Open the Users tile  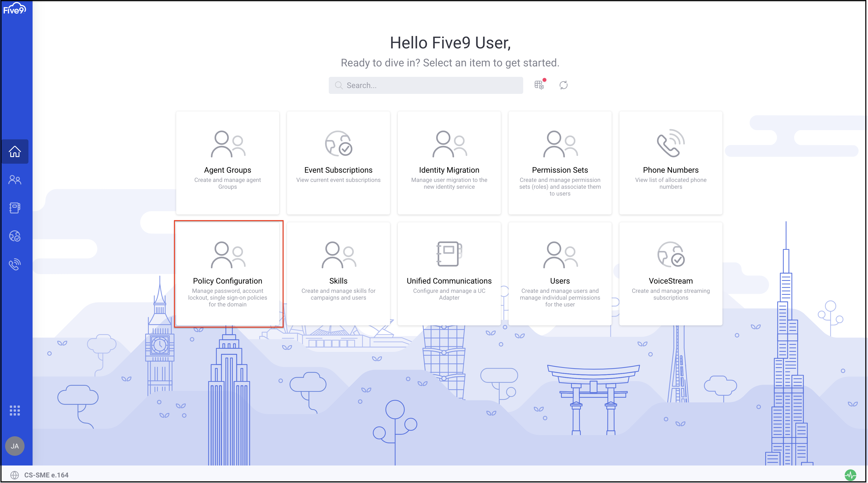560,274
